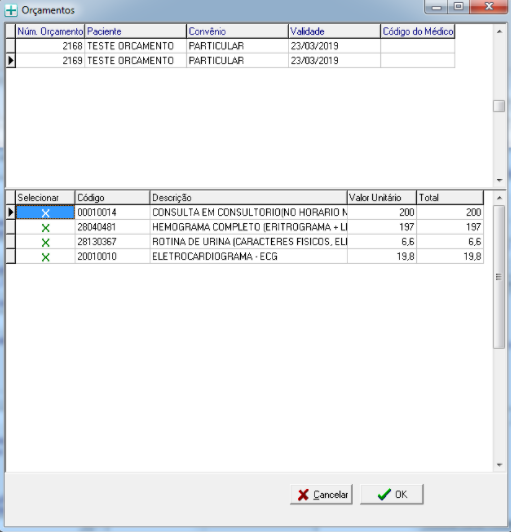The width and height of the screenshot is (511, 532).
Task: Click down arrow of items grid scrollbar
Action: (x=499, y=465)
